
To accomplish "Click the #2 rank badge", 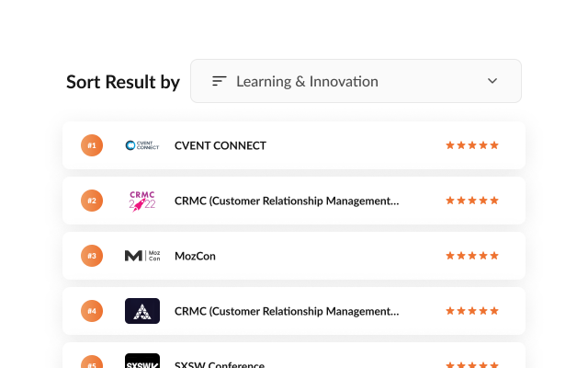I will [x=92, y=201].
